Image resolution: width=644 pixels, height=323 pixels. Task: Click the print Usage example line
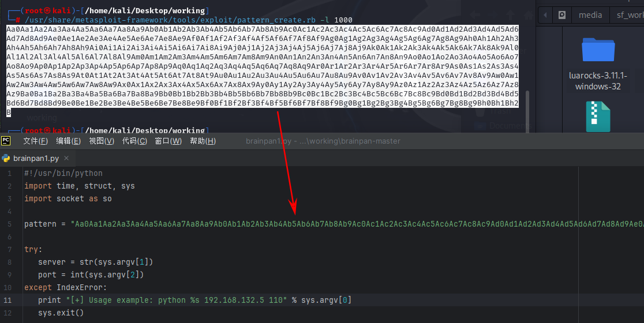194,300
